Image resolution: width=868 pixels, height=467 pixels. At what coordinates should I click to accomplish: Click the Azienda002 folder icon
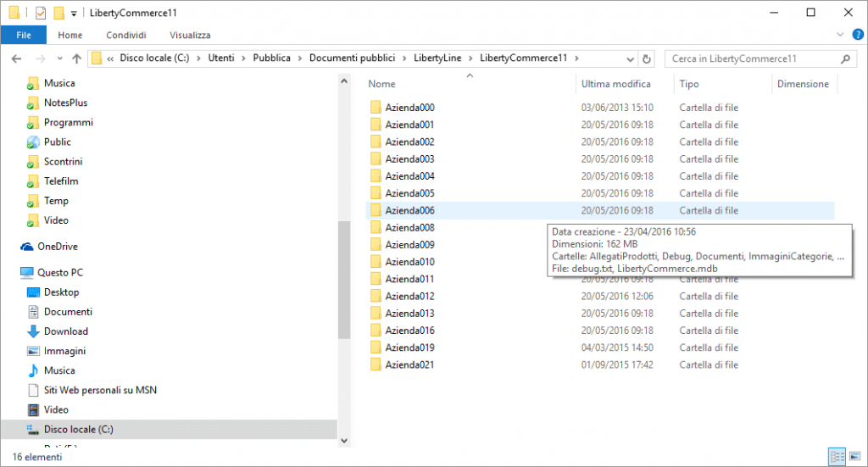click(376, 142)
